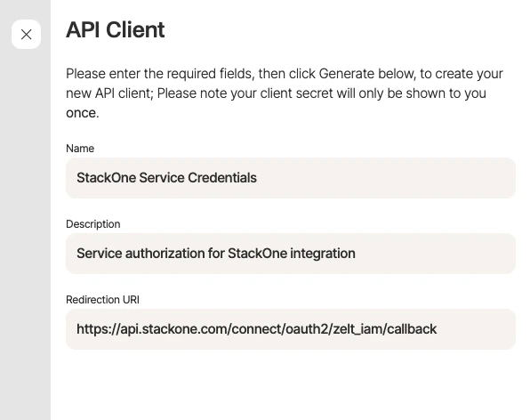
Task: Click the Description field label
Action: 93,224
